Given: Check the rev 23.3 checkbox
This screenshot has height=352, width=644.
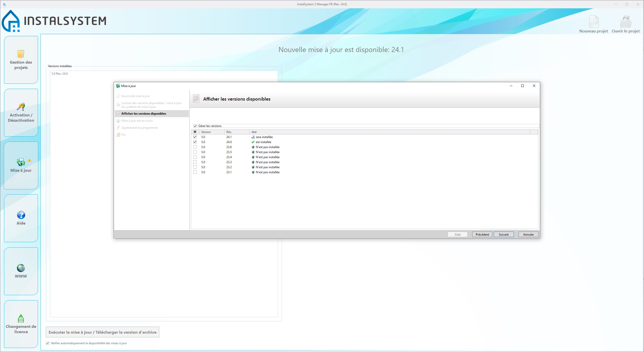Looking at the screenshot, I should pos(195,162).
